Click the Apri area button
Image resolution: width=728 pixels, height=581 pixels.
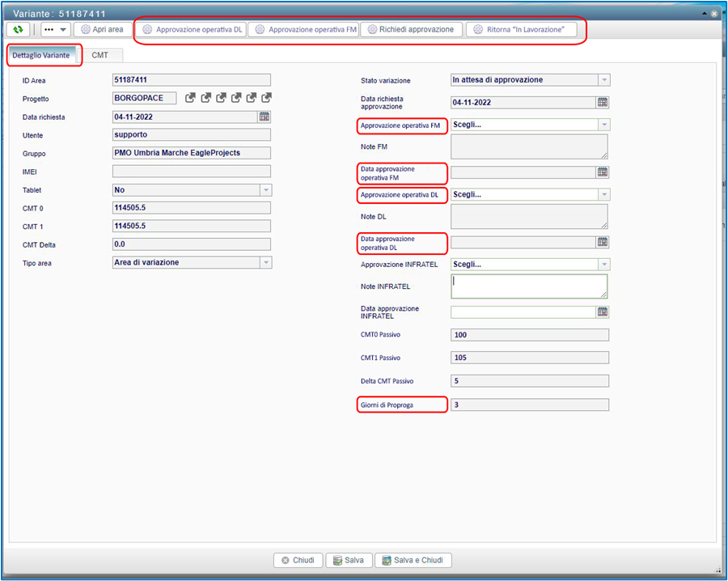[102, 29]
